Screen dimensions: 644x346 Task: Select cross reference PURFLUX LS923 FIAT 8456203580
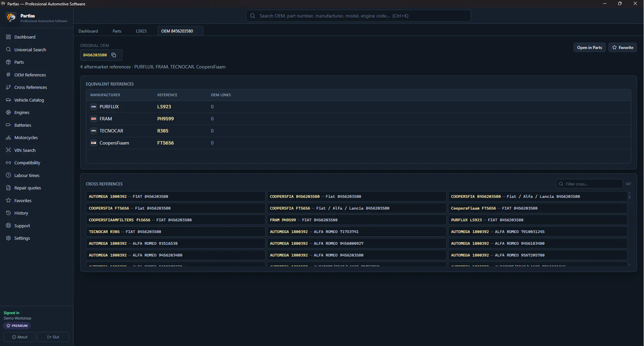point(538,220)
